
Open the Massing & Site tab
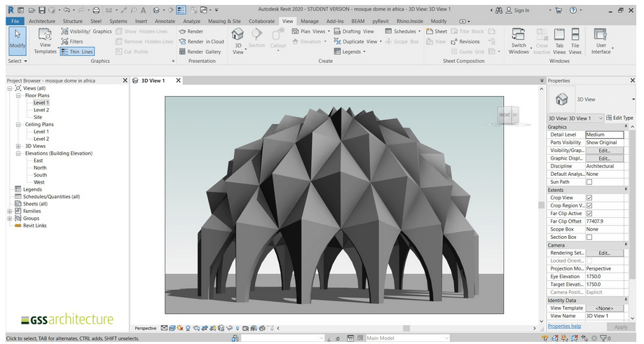[224, 21]
